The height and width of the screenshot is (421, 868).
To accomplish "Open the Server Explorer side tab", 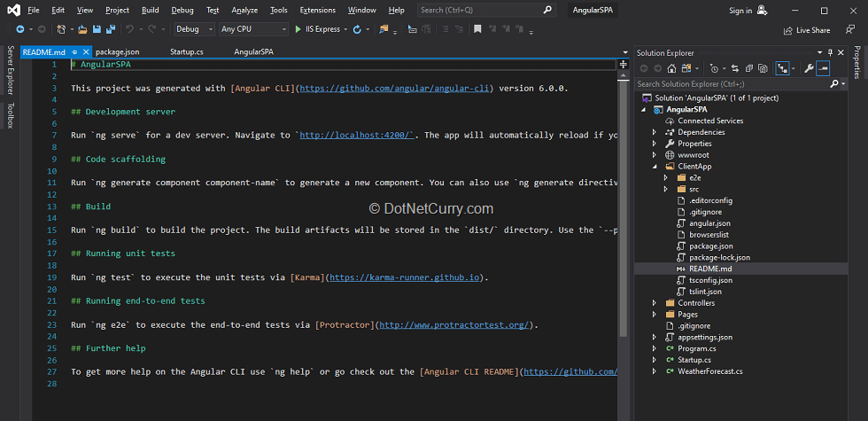I will [x=10, y=69].
